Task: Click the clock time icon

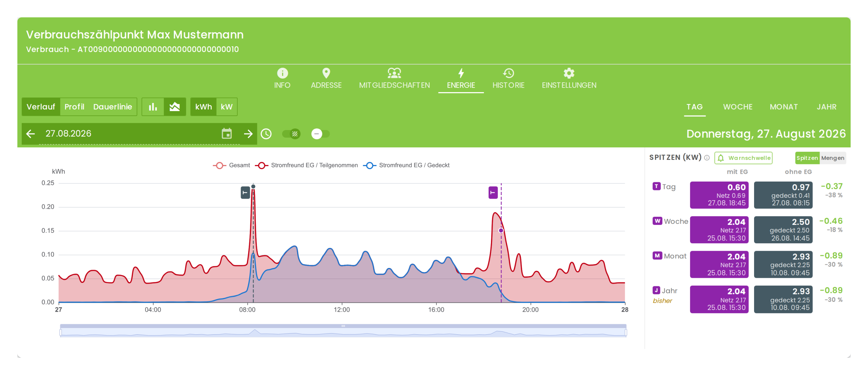Action: [x=266, y=134]
